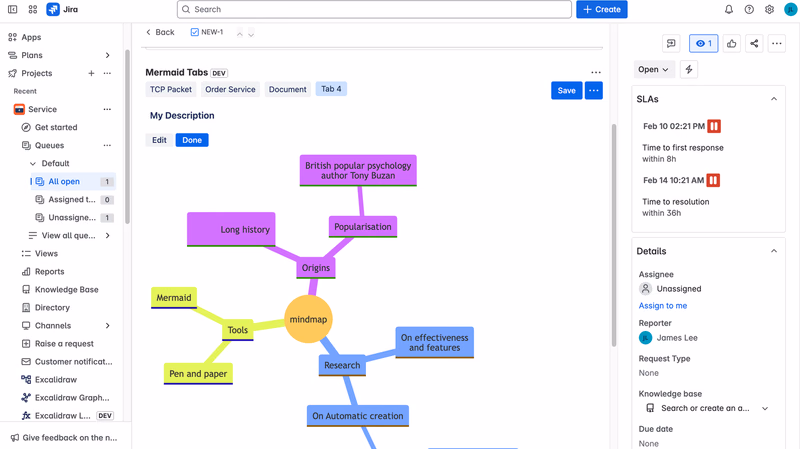Share this issue
800x449 pixels.
(754, 43)
